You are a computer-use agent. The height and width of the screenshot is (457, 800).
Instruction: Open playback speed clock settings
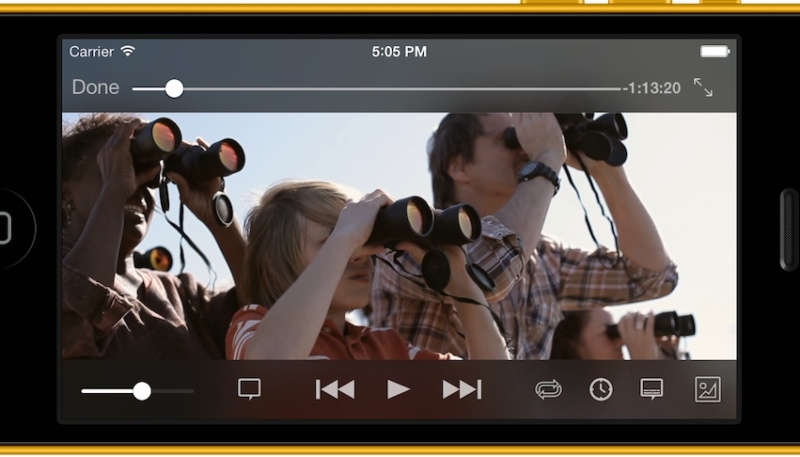point(600,390)
